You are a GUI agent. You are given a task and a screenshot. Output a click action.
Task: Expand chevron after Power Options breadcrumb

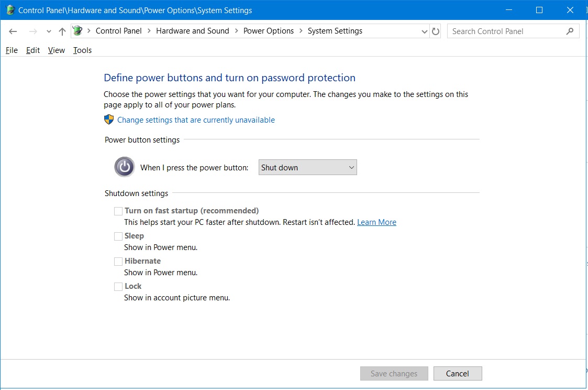click(301, 31)
